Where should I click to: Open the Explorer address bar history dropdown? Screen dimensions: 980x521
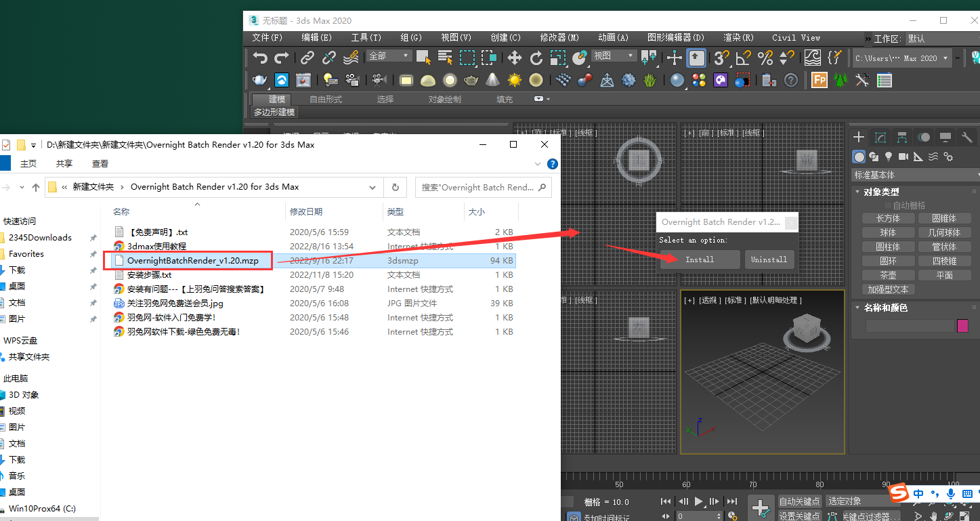pyautogui.click(x=372, y=187)
